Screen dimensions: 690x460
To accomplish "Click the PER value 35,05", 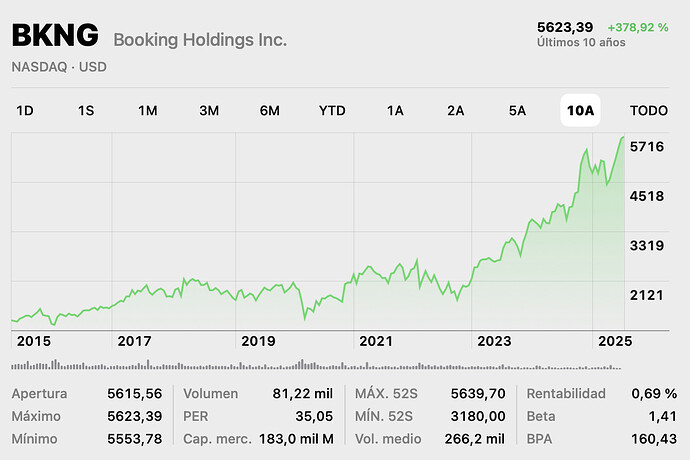I will pos(314,416).
